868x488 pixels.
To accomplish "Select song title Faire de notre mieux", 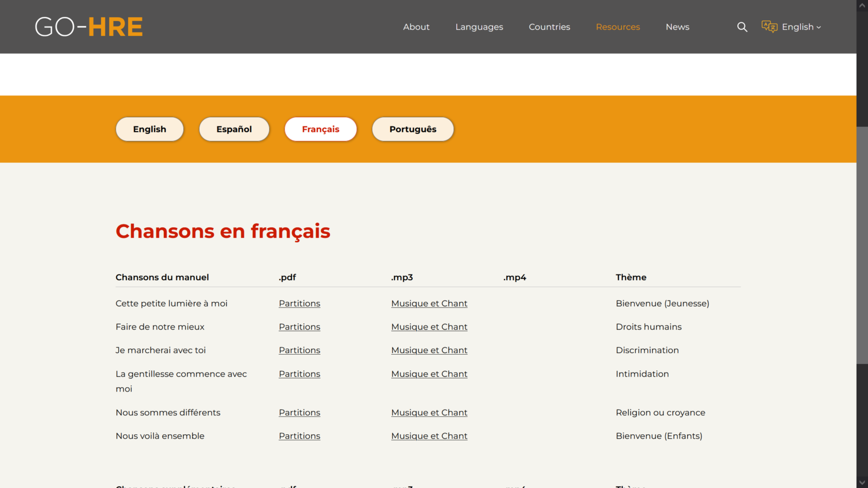I will [x=160, y=327].
